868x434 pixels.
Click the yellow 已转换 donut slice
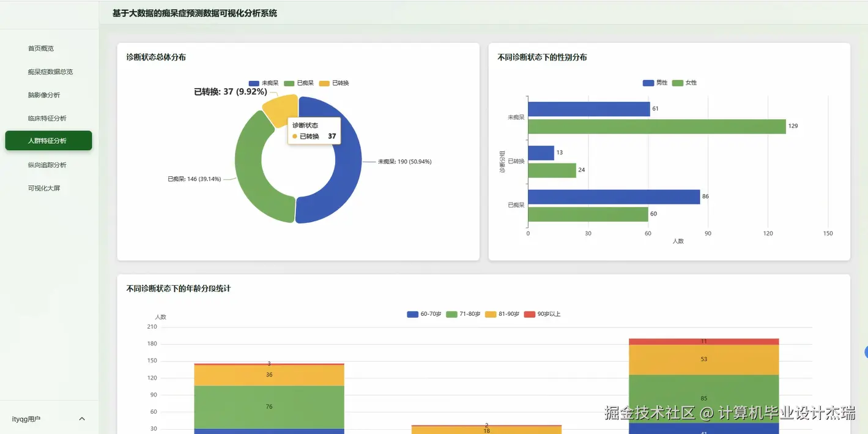[x=279, y=109]
